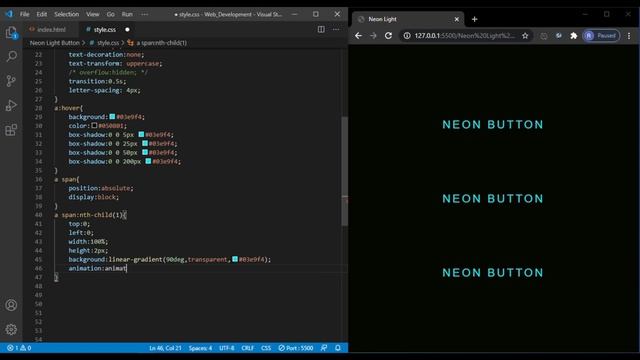Open the Selection menu
Screen dimensions: 640x360
pyautogui.click(x=67, y=14)
